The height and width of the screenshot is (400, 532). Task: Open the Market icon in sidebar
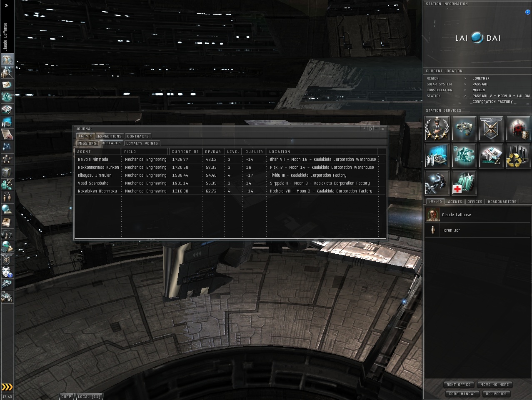click(x=7, y=110)
